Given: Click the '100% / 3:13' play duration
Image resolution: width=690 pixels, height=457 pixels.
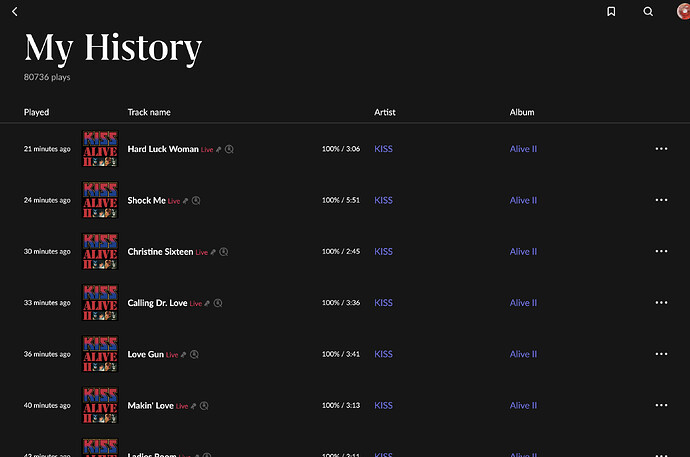Looking at the screenshot, I should click(x=341, y=405).
